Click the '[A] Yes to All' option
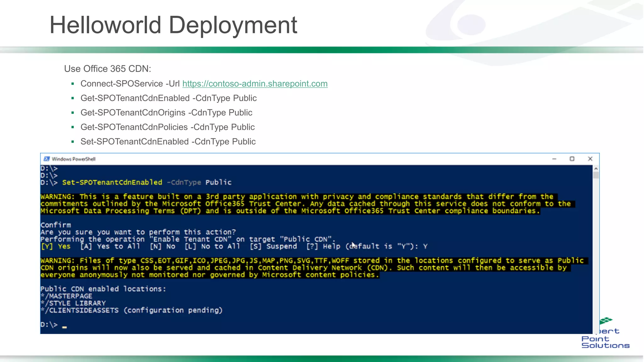The width and height of the screenshot is (644, 362). (x=110, y=246)
